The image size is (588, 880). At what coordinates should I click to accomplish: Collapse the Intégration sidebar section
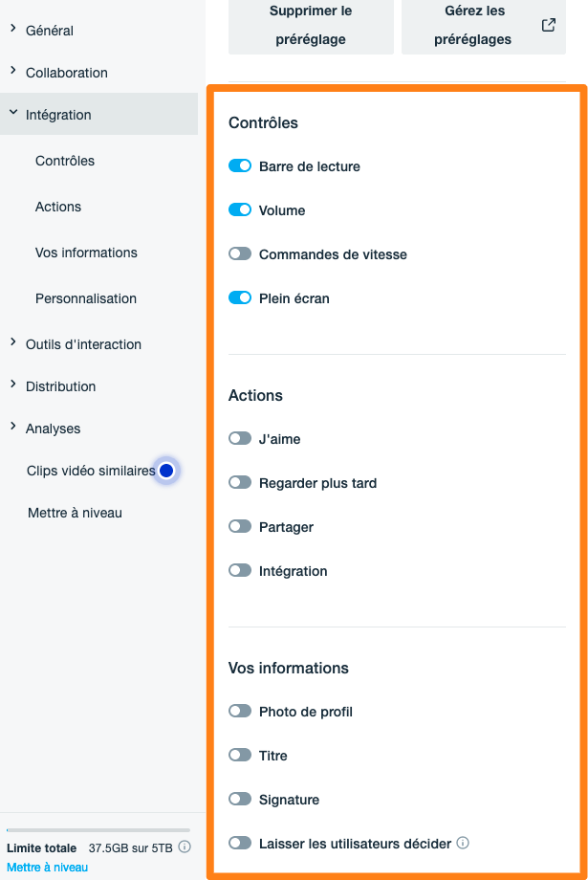[x=12, y=112]
